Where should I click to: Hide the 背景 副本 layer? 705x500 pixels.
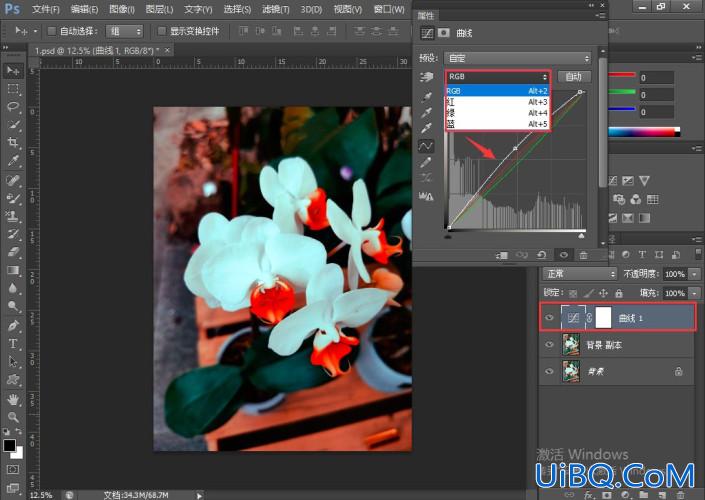[x=549, y=345]
